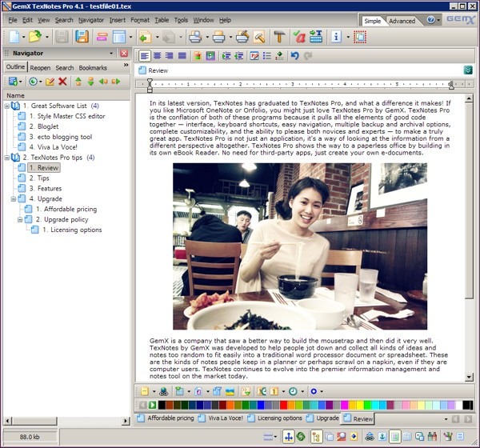Toggle left text alignment

click(x=145, y=56)
